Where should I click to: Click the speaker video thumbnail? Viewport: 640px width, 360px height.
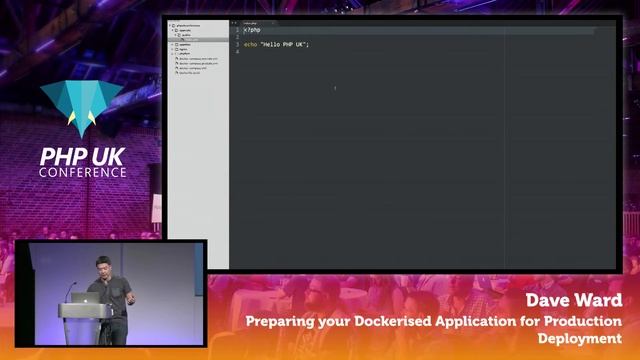coord(111,293)
